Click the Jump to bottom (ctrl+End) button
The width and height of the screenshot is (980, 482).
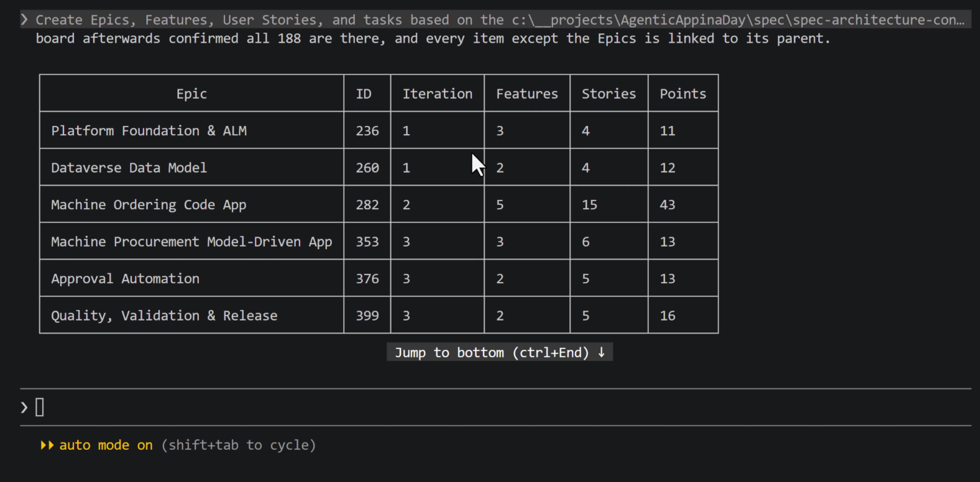click(x=500, y=353)
